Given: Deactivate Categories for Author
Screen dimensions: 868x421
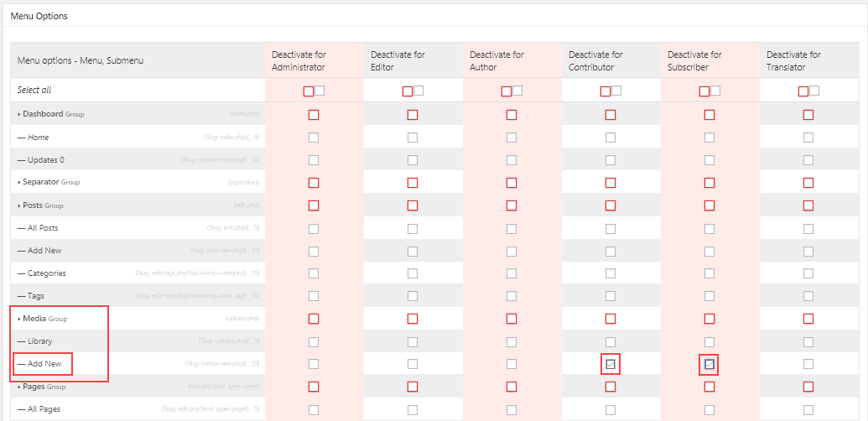Looking at the screenshot, I should click(x=512, y=273).
